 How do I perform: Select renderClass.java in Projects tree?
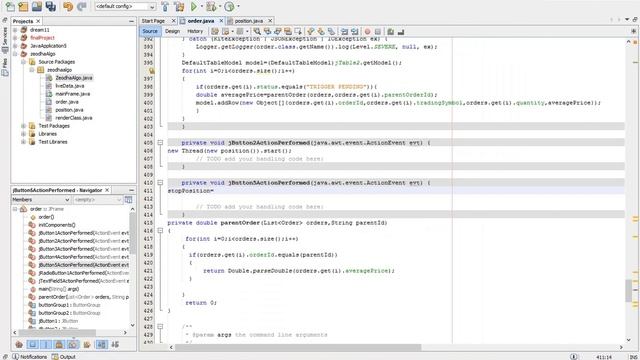(x=74, y=118)
